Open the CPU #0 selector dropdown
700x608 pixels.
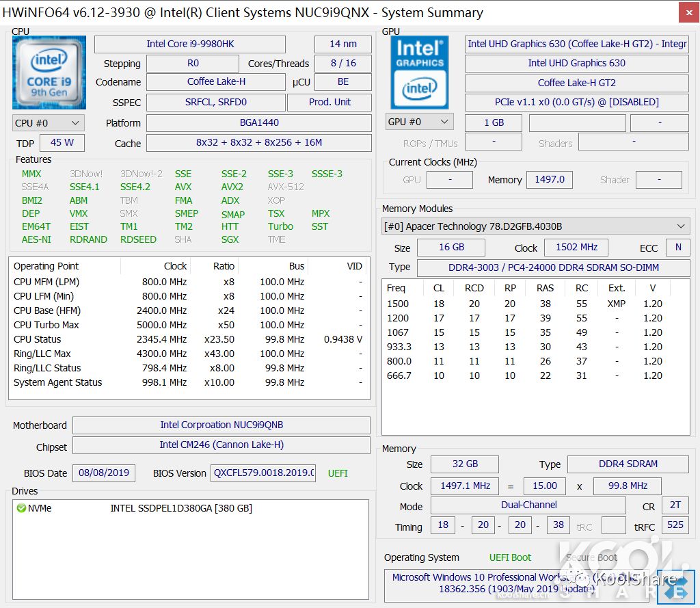click(x=49, y=123)
